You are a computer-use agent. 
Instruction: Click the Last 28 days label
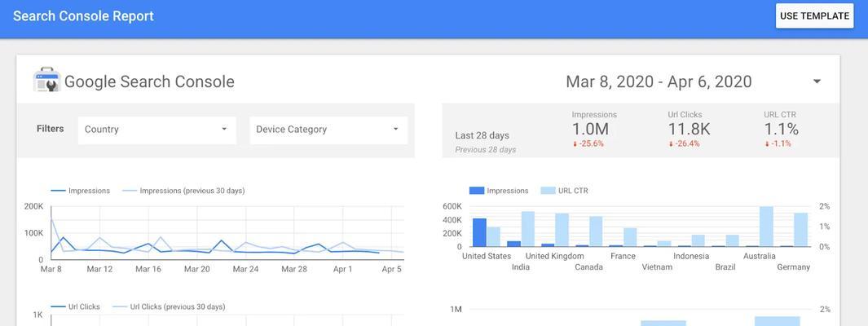482,135
